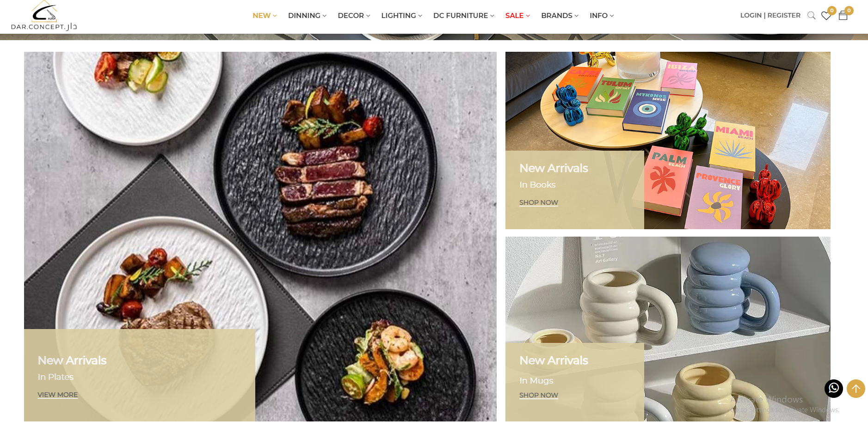Image resolution: width=868 pixels, height=427 pixels.
Task: Open the DECOR dropdown menu
Action: pyautogui.click(x=354, y=16)
